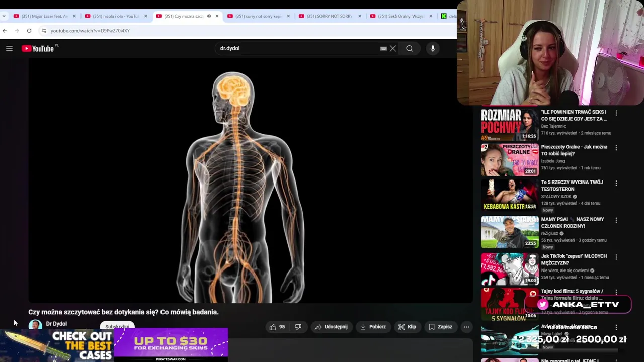This screenshot has width=644, height=362.
Task: Open Pieszczoty Oralne video thumbnail
Action: pos(510,160)
